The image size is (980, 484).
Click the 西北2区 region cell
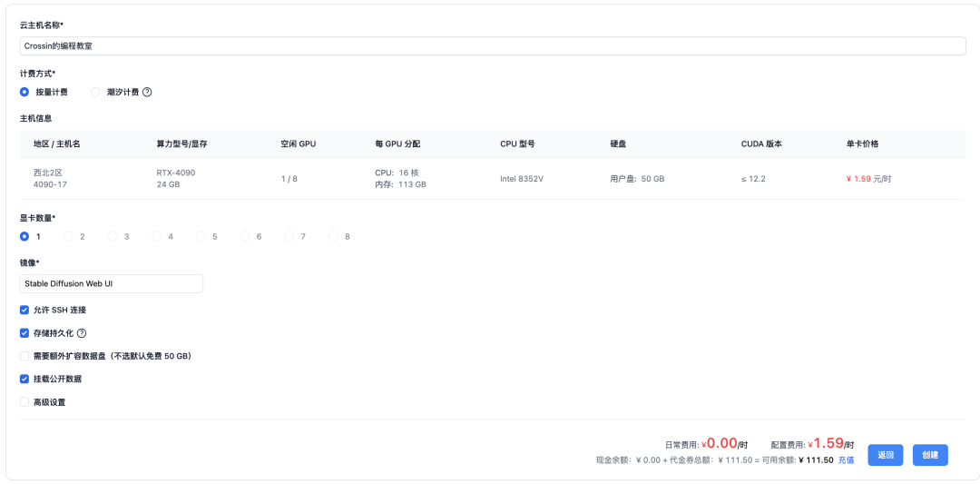[x=49, y=173]
